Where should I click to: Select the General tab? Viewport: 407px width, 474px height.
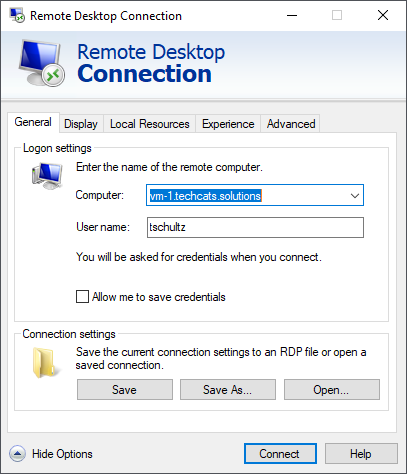(x=33, y=122)
